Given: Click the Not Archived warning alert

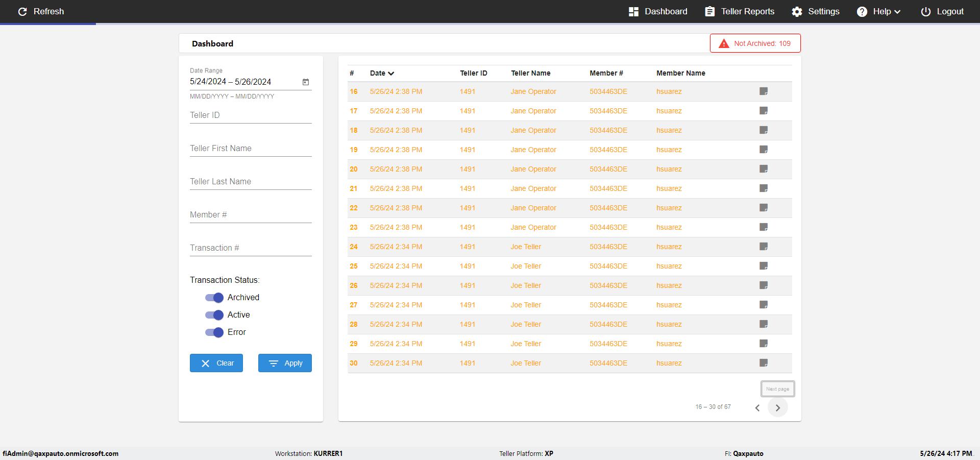Looking at the screenshot, I should coord(755,43).
